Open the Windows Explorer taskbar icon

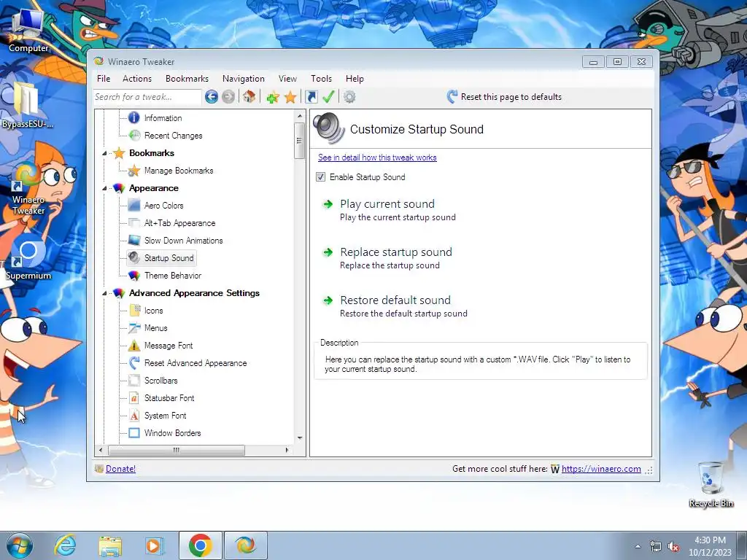tap(110, 545)
